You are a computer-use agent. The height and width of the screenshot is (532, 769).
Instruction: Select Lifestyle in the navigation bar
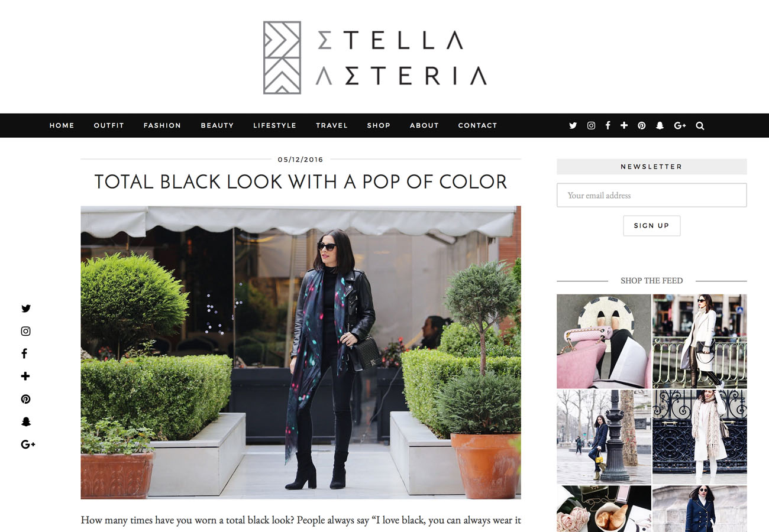pos(274,125)
